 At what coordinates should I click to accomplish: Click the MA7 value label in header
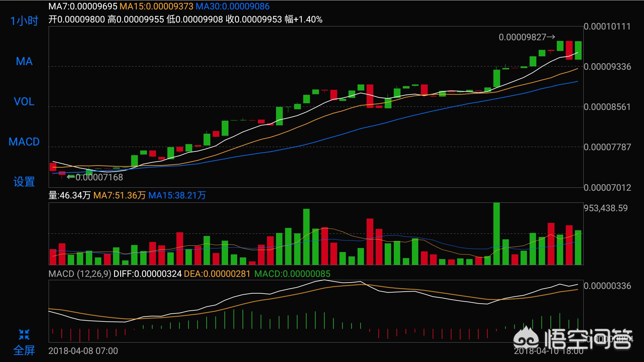point(83,6)
